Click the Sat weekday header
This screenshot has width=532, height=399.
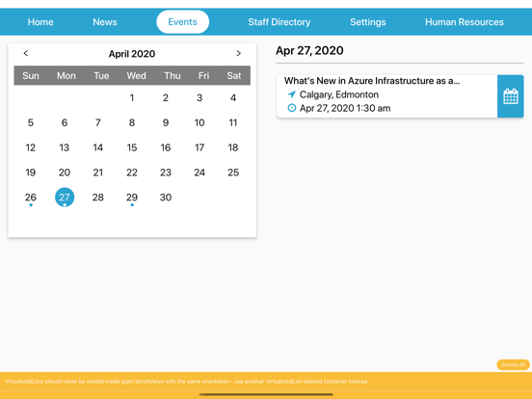coord(234,75)
